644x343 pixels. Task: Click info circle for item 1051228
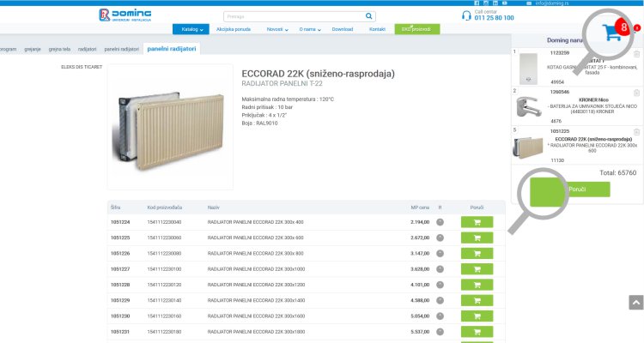pos(440,285)
